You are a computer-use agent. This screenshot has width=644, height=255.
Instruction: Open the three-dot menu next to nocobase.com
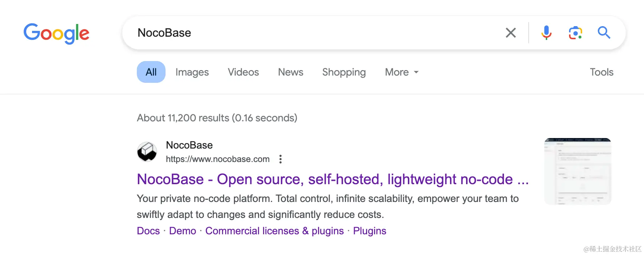280,159
